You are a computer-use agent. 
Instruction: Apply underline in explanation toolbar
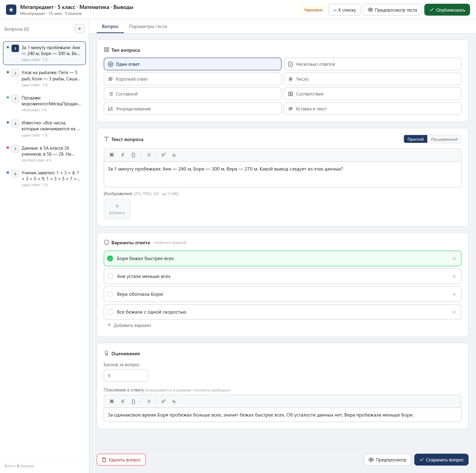(133, 401)
